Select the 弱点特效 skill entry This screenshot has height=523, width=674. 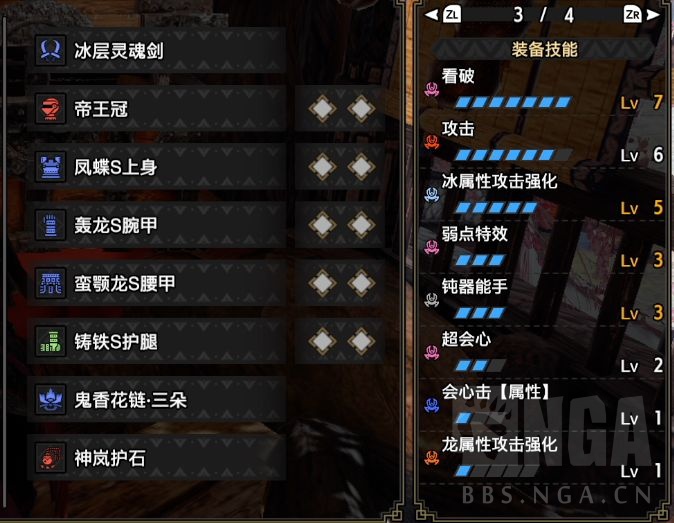pyautogui.click(x=543, y=247)
